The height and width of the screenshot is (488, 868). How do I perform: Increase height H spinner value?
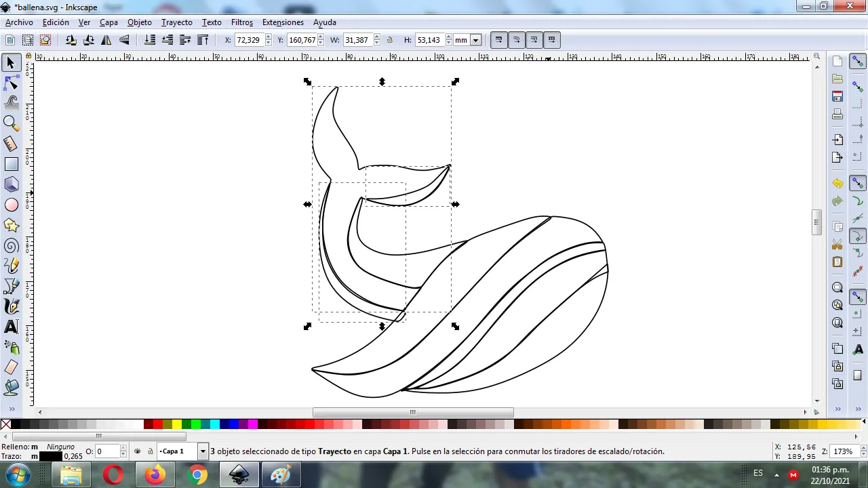point(449,37)
